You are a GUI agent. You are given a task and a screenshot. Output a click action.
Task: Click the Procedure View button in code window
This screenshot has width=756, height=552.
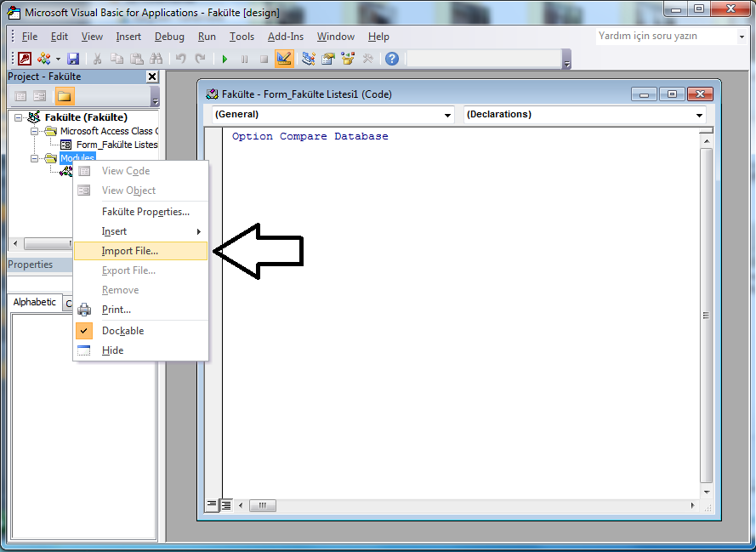[212, 505]
